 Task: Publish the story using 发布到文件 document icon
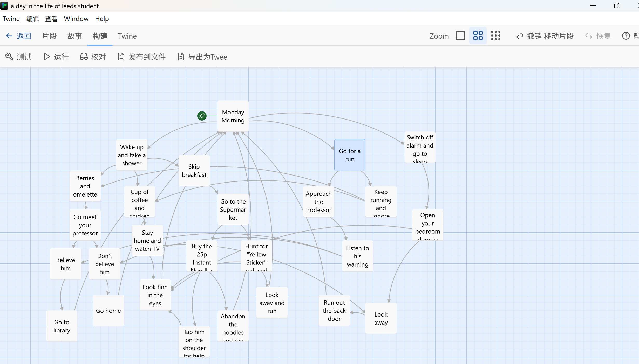point(121,57)
